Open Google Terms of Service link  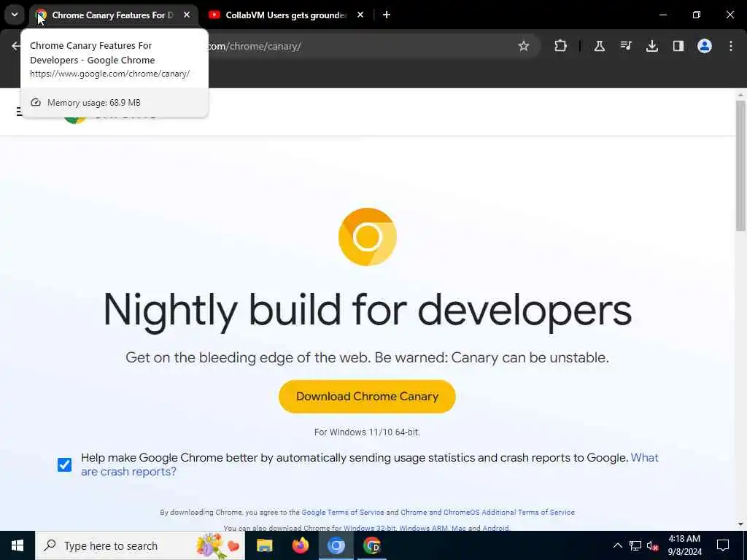[x=343, y=513]
